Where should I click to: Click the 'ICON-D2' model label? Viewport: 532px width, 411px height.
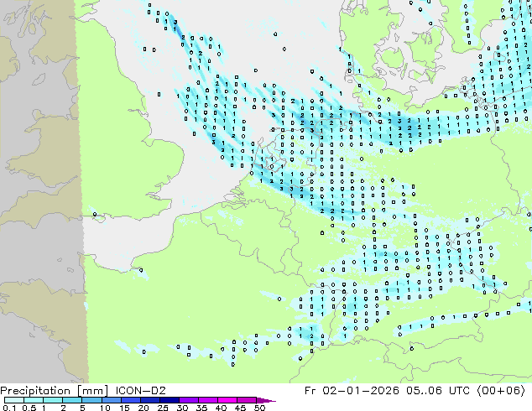140,391
